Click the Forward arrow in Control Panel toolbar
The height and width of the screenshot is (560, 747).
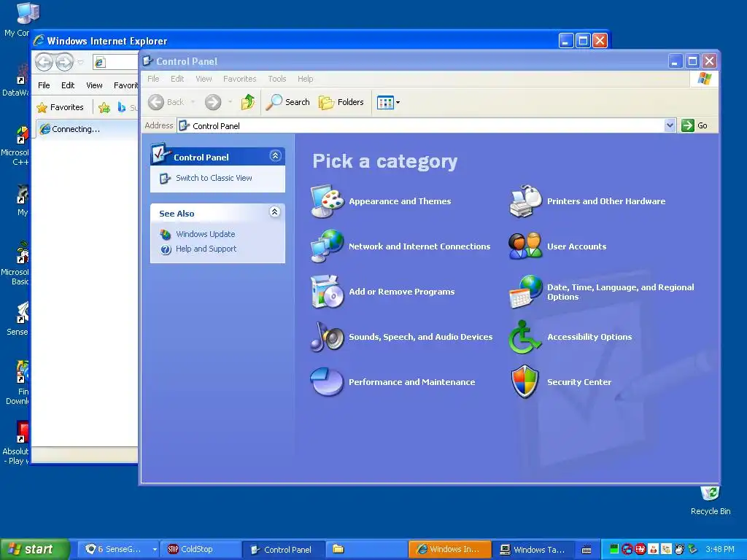213,102
